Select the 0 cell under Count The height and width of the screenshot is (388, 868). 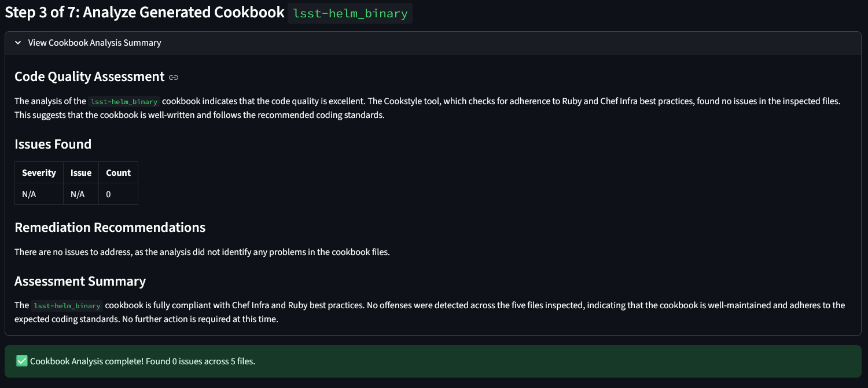tap(108, 194)
